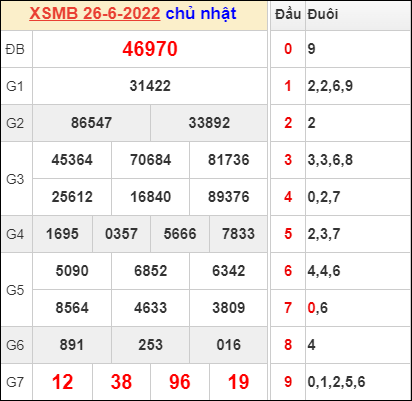This screenshot has width=412, height=401.
Task: Select G3 number 25612
Action: tap(72, 197)
